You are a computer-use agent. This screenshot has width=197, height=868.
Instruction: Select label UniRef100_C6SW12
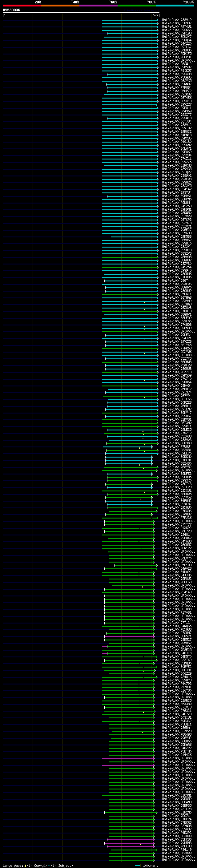click(176, 64)
